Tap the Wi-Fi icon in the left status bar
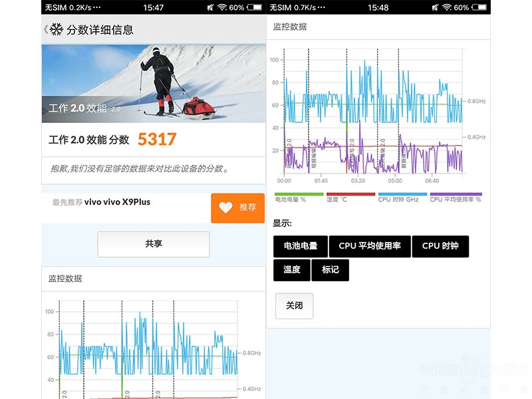The height and width of the screenshot is (399, 532). click(222, 7)
